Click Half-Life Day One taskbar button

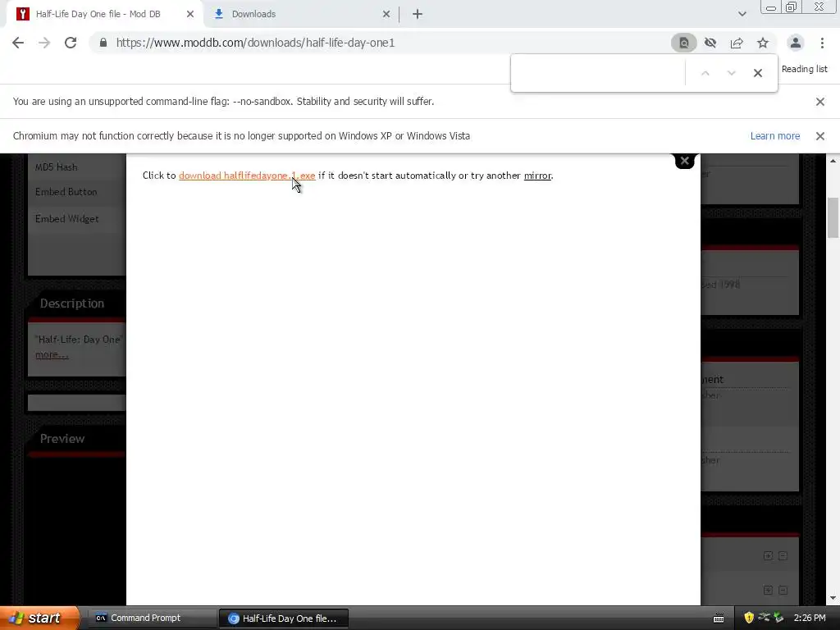pos(284,619)
